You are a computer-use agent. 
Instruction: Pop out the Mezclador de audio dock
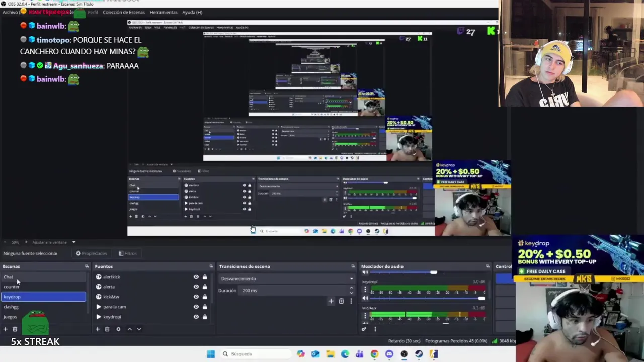pos(488,266)
